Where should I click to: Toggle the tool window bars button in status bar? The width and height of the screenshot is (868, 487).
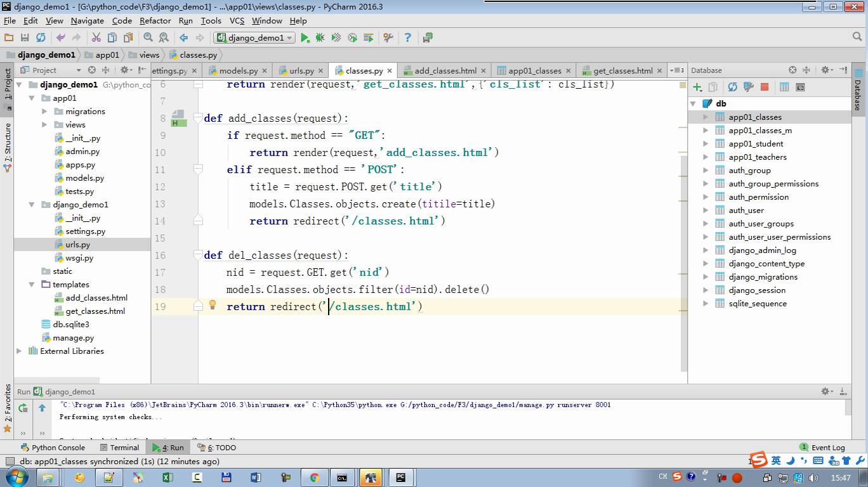9,462
